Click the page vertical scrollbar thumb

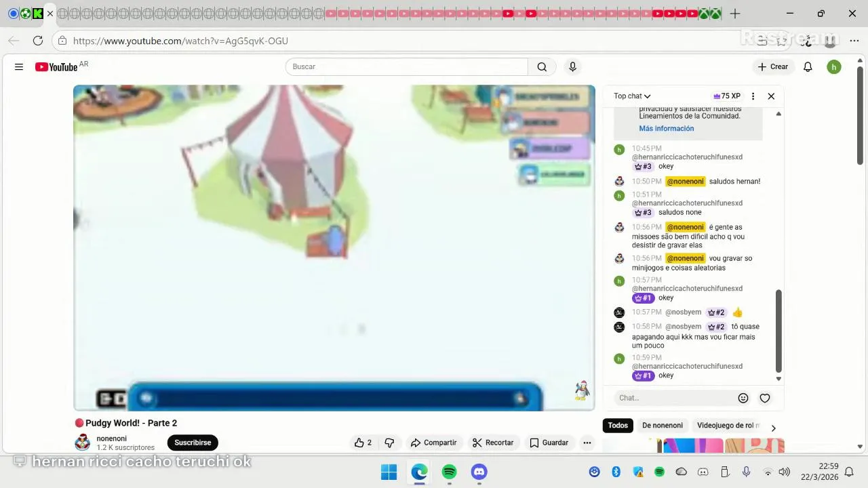(860, 115)
